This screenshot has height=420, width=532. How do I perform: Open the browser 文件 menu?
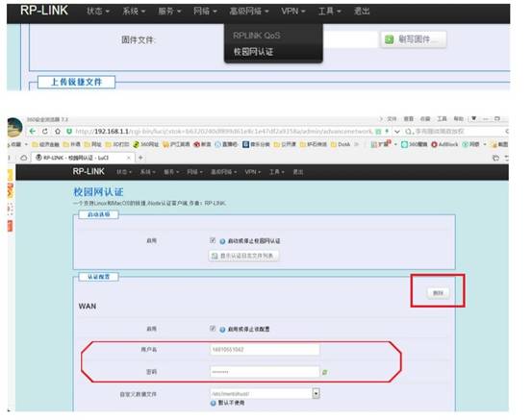pos(392,119)
